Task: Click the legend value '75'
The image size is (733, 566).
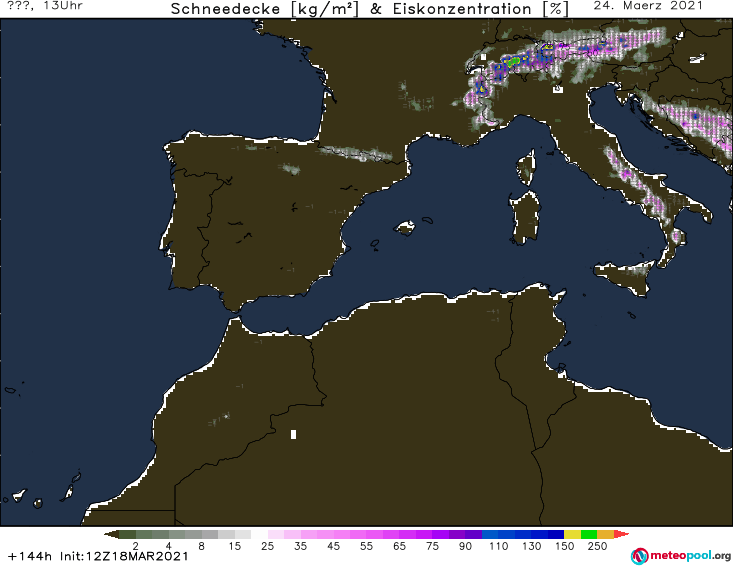Action: pyautogui.click(x=432, y=546)
